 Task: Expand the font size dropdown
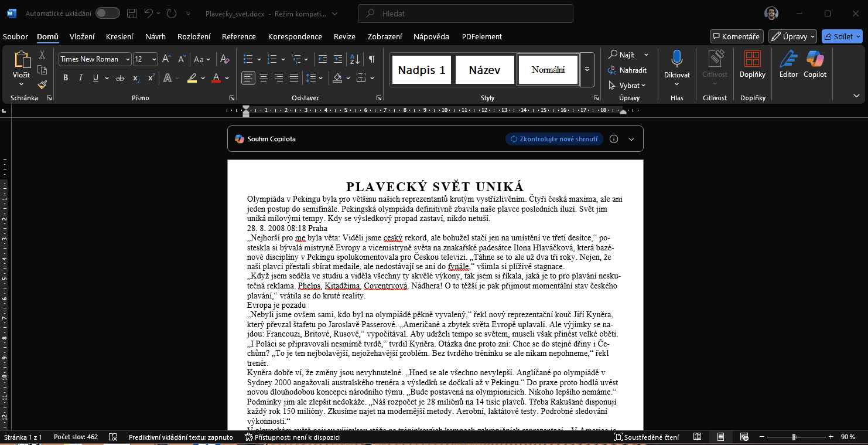(154, 59)
